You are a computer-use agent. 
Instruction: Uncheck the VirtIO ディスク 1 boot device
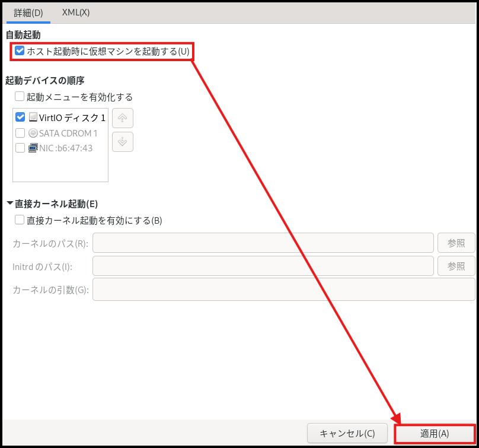[x=20, y=117]
